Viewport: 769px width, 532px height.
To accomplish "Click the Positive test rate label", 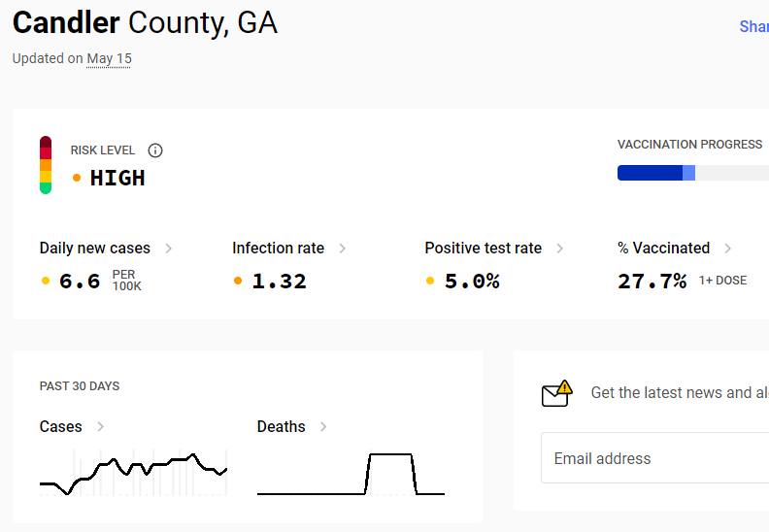I will click(x=484, y=249).
